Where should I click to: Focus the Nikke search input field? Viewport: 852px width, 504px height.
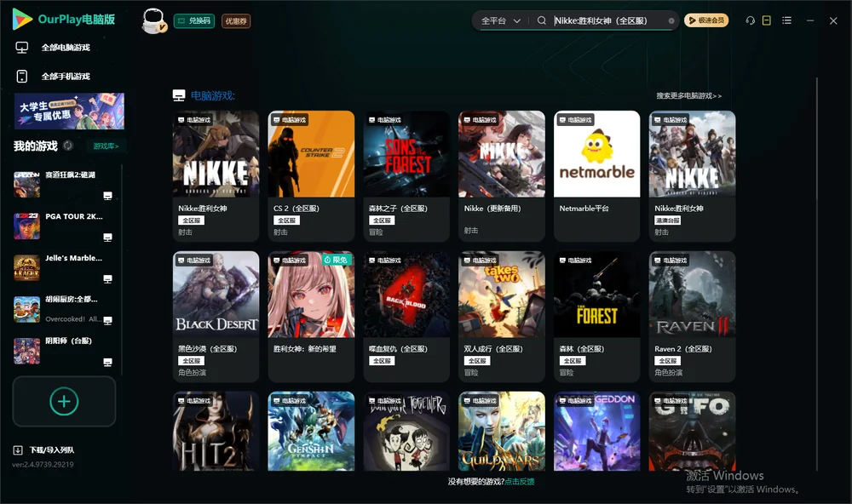(x=608, y=20)
